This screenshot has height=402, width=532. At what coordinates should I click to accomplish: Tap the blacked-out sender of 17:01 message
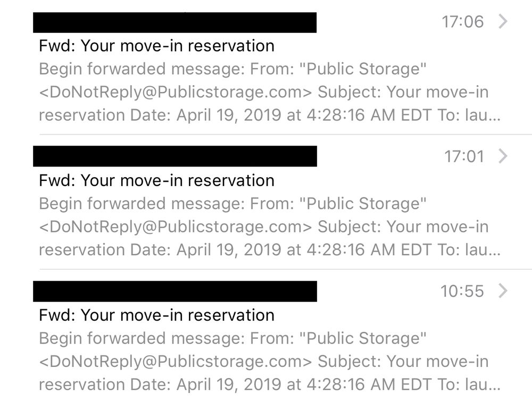174,156
